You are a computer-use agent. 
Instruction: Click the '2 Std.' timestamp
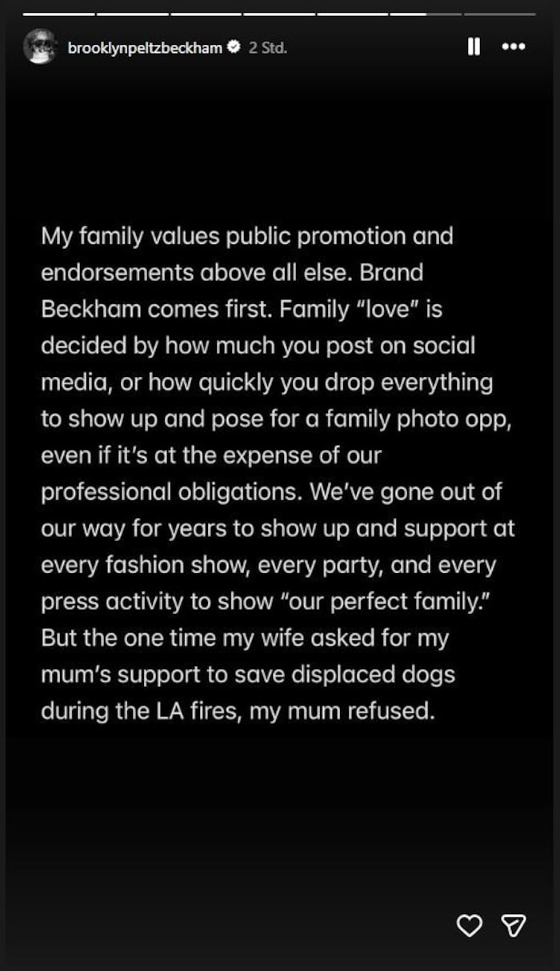267,48
